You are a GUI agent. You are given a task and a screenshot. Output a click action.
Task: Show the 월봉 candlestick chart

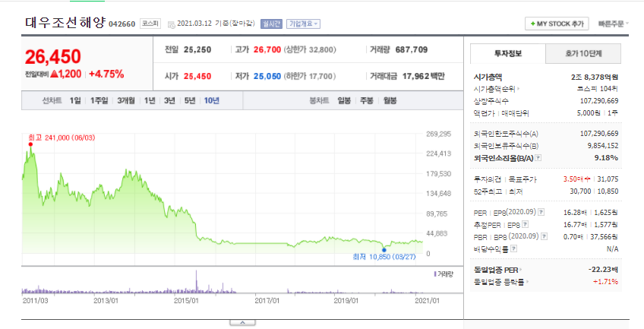(390, 100)
